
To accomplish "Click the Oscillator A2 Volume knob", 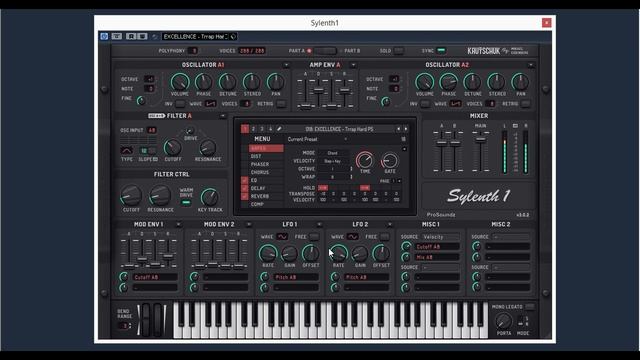I will (x=424, y=82).
